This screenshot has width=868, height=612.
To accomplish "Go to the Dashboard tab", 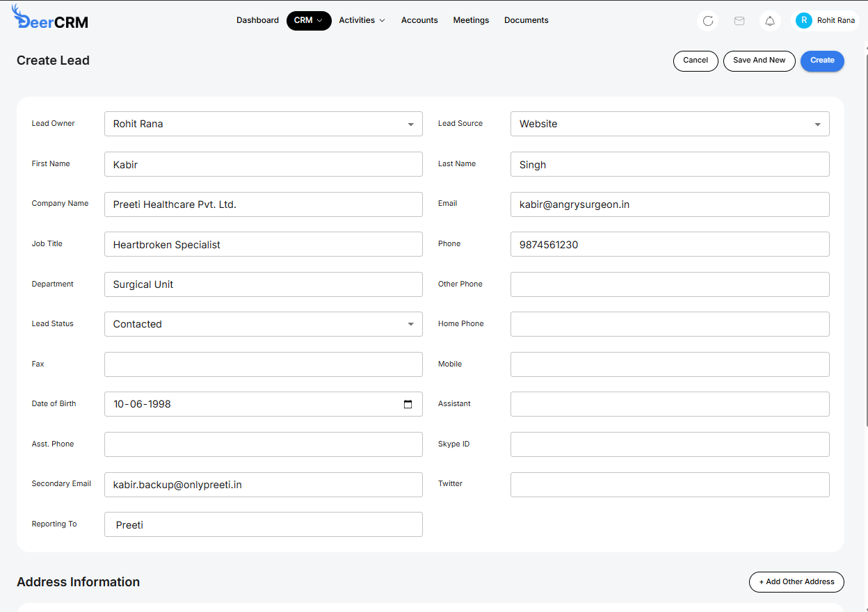I will pyautogui.click(x=257, y=20).
